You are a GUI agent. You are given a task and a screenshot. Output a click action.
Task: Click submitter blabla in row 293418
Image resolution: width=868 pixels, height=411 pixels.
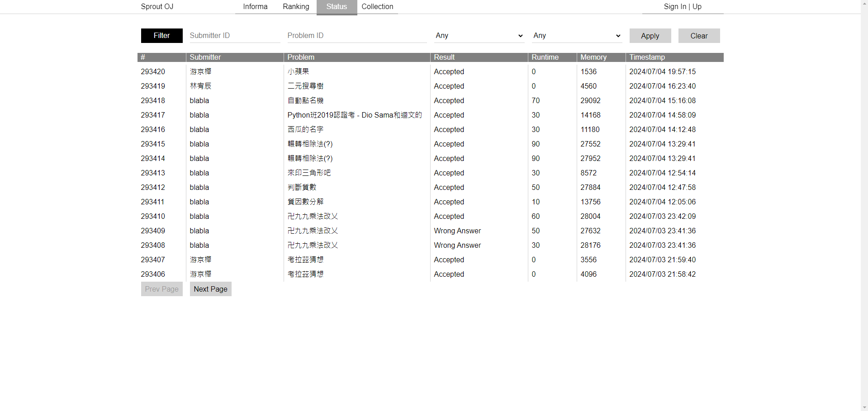(199, 101)
